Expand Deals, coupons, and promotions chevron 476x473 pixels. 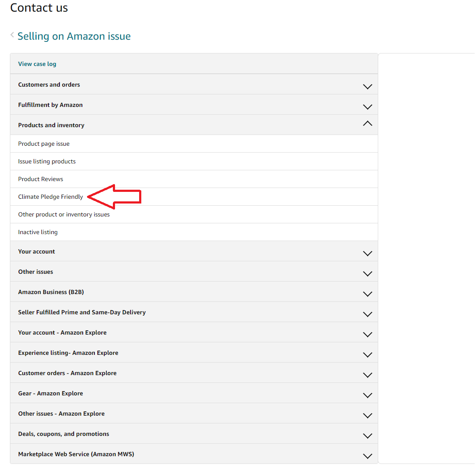[367, 435]
